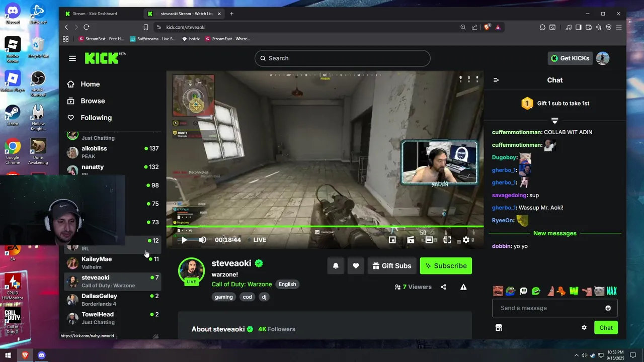Viewport: 644px width, 362px height.
Task: Follow steveaoki with the heart button
Action: click(356, 266)
